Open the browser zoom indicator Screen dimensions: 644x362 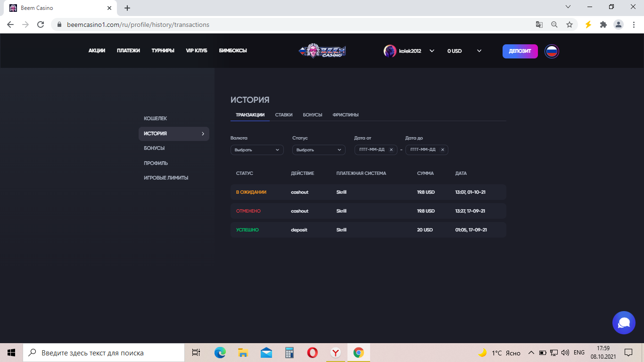(x=554, y=25)
